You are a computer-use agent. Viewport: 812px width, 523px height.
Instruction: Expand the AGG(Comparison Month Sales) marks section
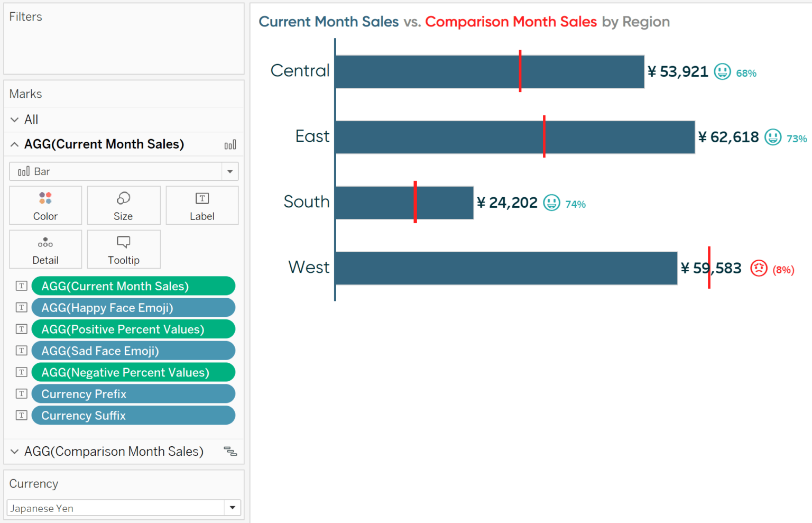[x=14, y=452]
